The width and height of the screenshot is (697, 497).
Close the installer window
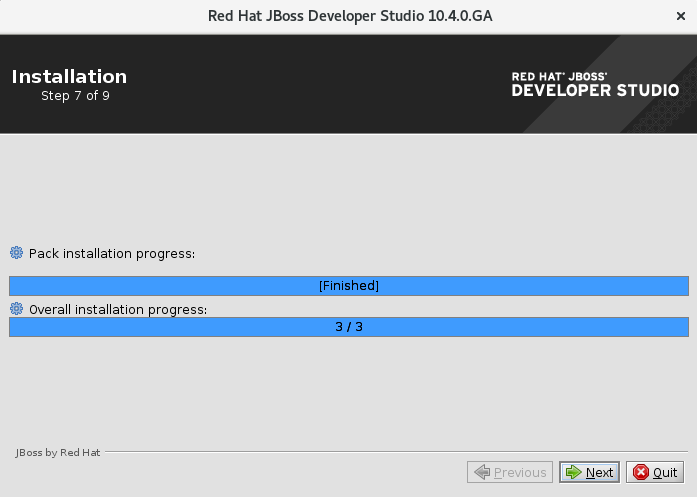pos(681,16)
